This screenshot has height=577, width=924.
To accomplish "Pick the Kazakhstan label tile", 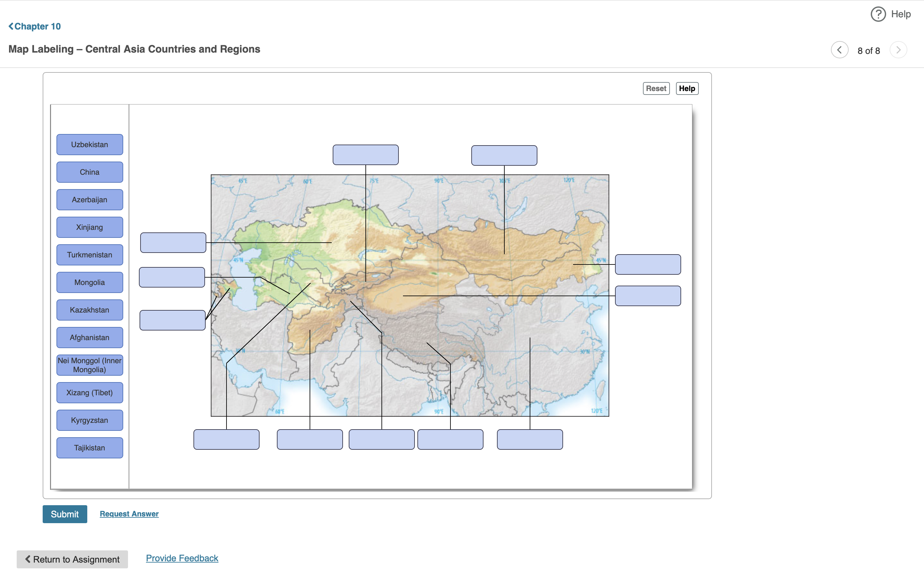I will [90, 310].
